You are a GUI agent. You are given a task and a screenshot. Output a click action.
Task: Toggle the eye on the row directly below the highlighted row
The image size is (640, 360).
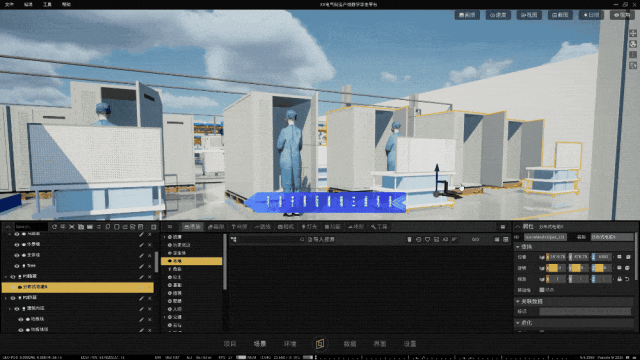coord(13,298)
